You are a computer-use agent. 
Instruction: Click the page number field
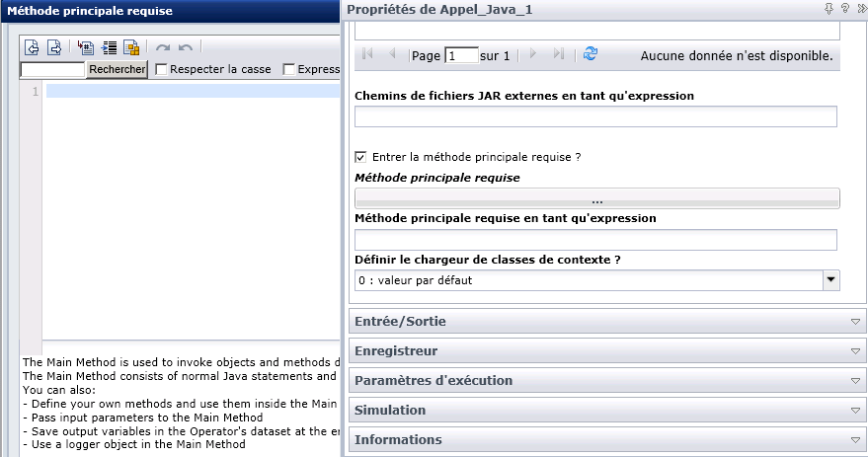pyautogui.click(x=461, y=55)
